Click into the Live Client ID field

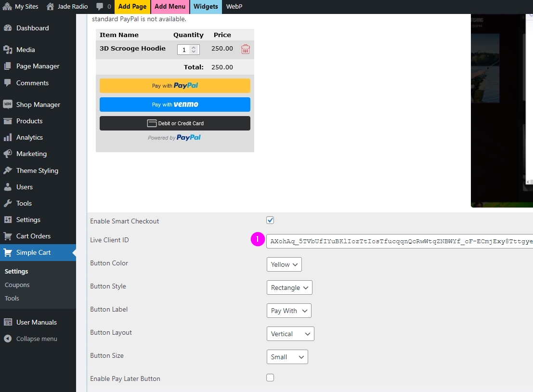[400, 241]
